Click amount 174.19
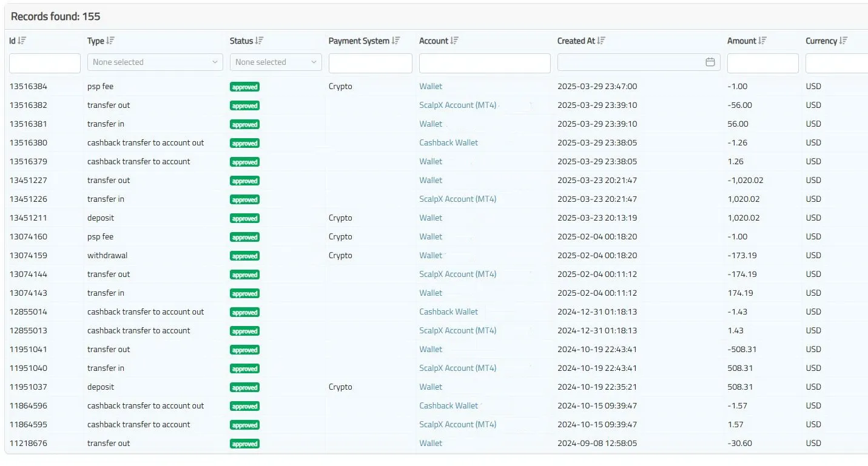This screenshot has width=868, height=466. point(740,293)
